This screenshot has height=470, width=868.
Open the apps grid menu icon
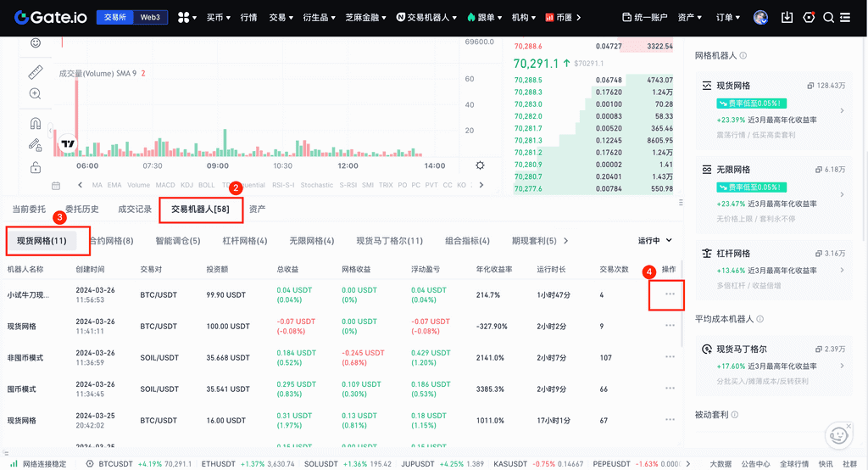tap(184, 17)
